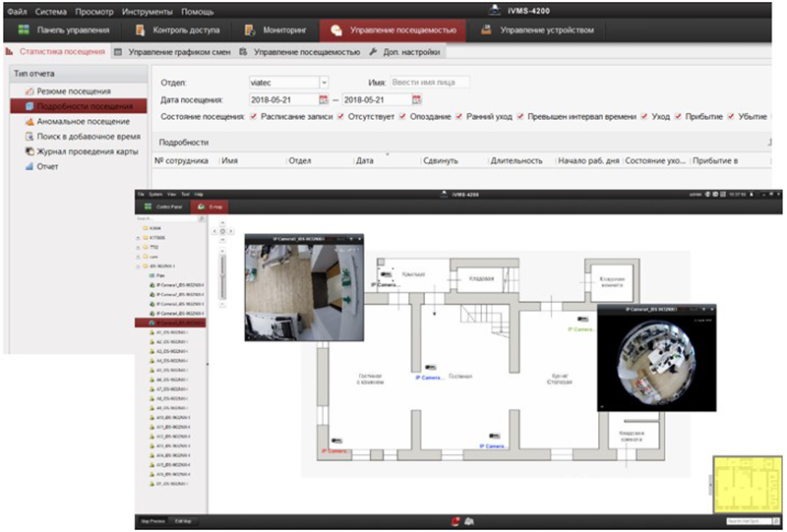
Task: Open the Система menu
Action: point(51,11)
